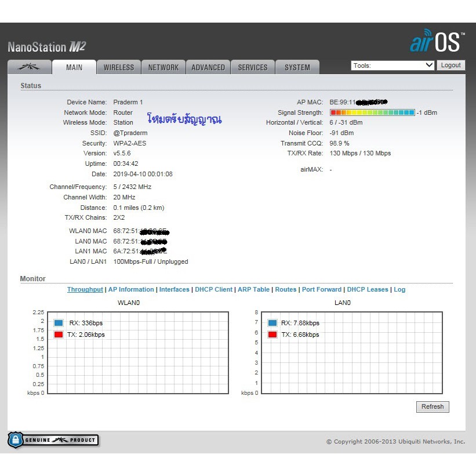Select the Services tab

[253, 67]
